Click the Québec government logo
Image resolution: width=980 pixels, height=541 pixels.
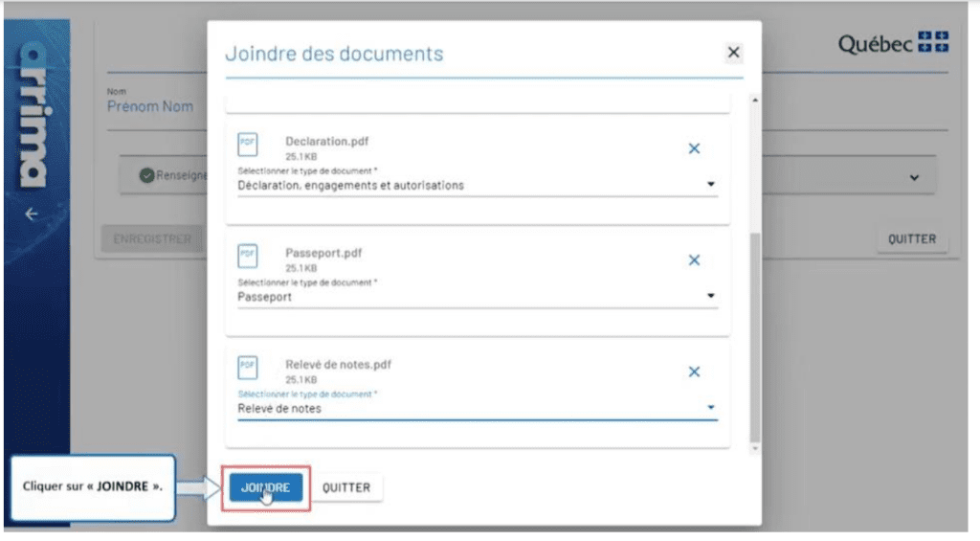(x=893, y=43)
